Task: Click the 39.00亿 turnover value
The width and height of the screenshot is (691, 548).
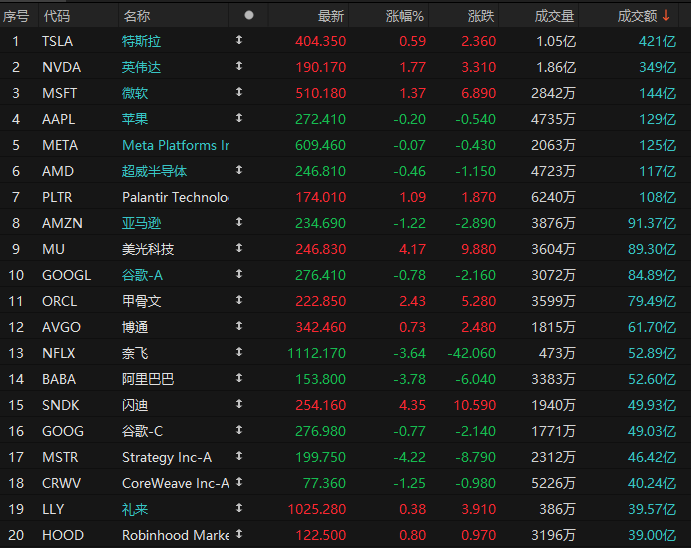Action: (x=652, y=535)
